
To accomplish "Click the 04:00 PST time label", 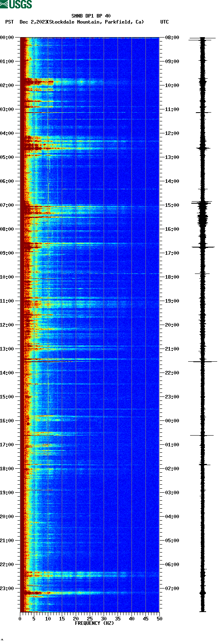I will click(7, 133).
